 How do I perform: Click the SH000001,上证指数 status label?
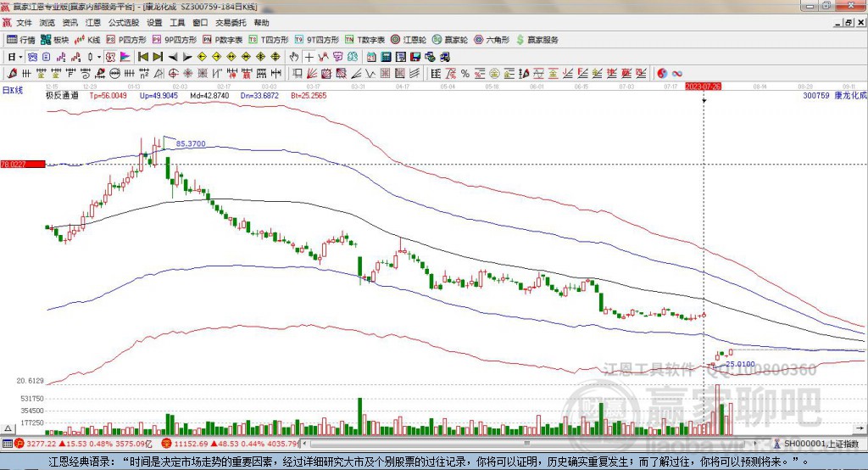pos(821,444)
